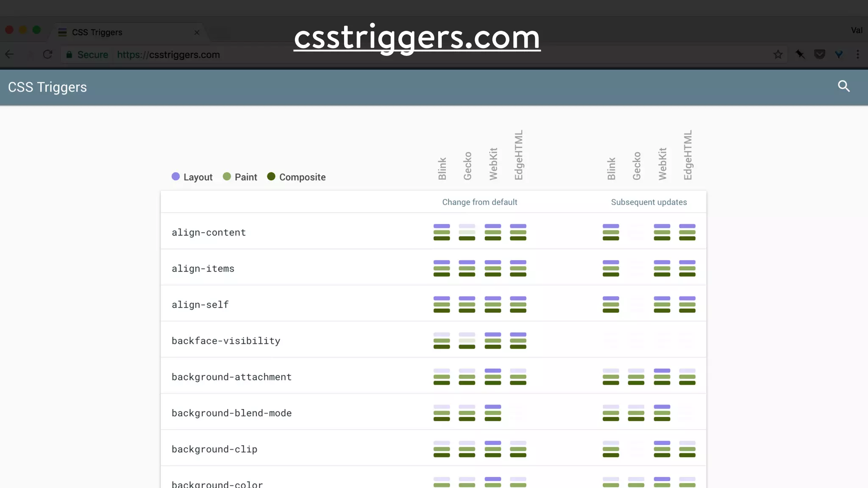
Task: Click the Val profile button
Action: [857, 30]
